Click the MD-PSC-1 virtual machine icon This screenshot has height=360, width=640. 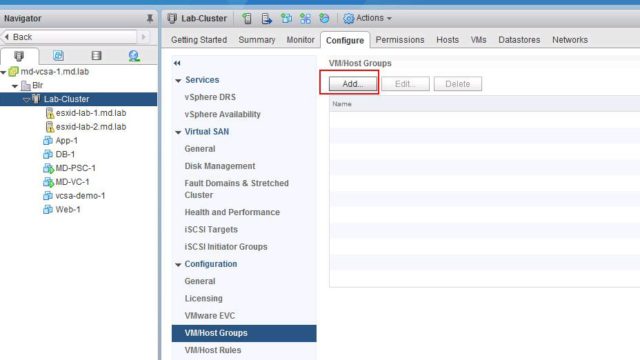tap(48, 168)
